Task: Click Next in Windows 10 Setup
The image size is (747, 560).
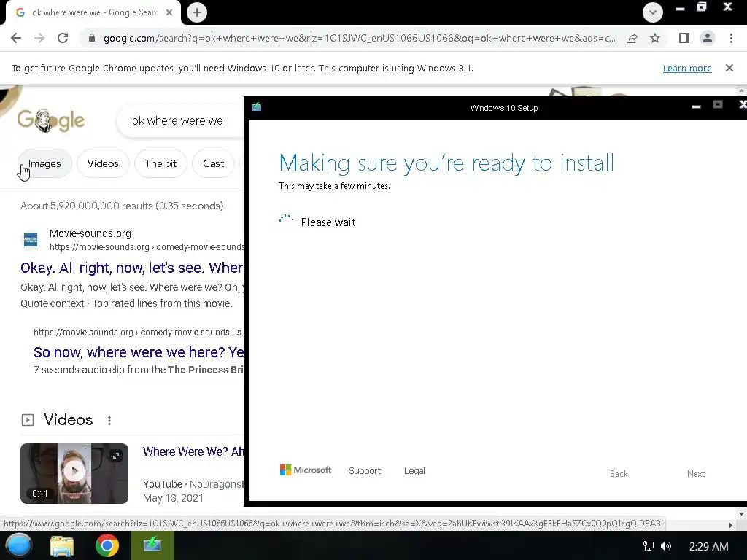Action: click(x=695, y=474)
